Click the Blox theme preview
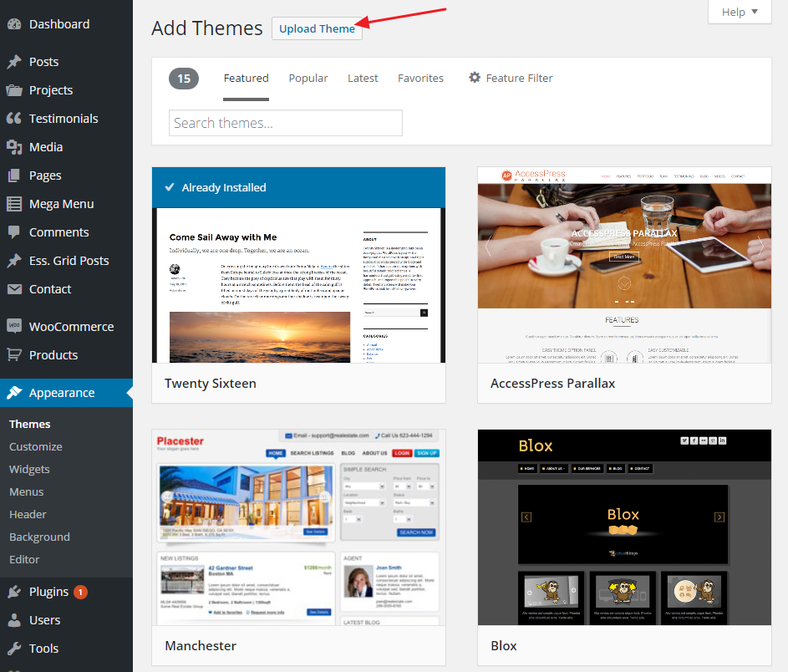 (624, 527)
